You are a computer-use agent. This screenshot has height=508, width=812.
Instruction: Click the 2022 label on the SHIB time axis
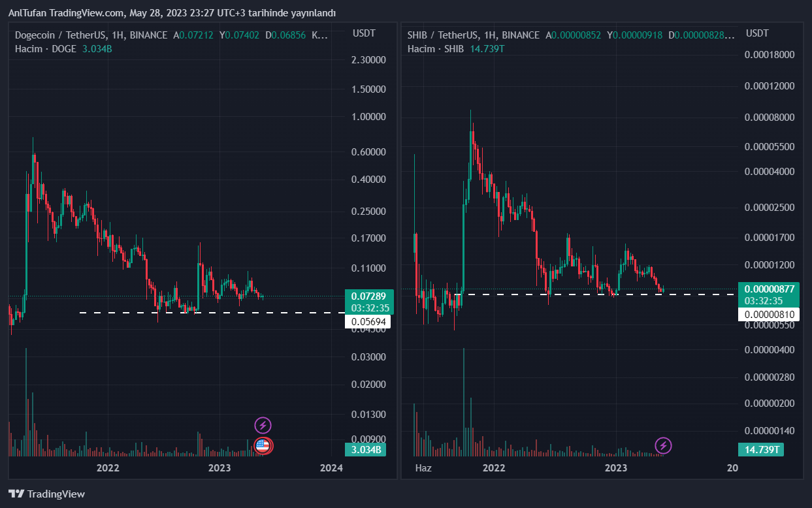494,468
